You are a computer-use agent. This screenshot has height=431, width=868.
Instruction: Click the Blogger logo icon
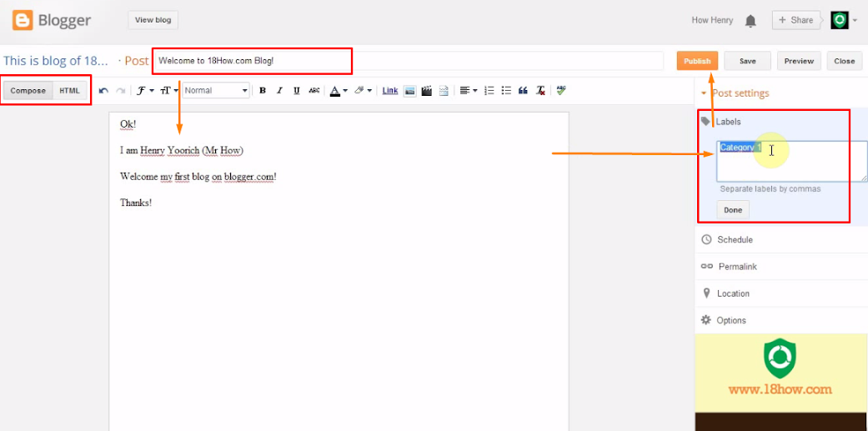point(23,21)
